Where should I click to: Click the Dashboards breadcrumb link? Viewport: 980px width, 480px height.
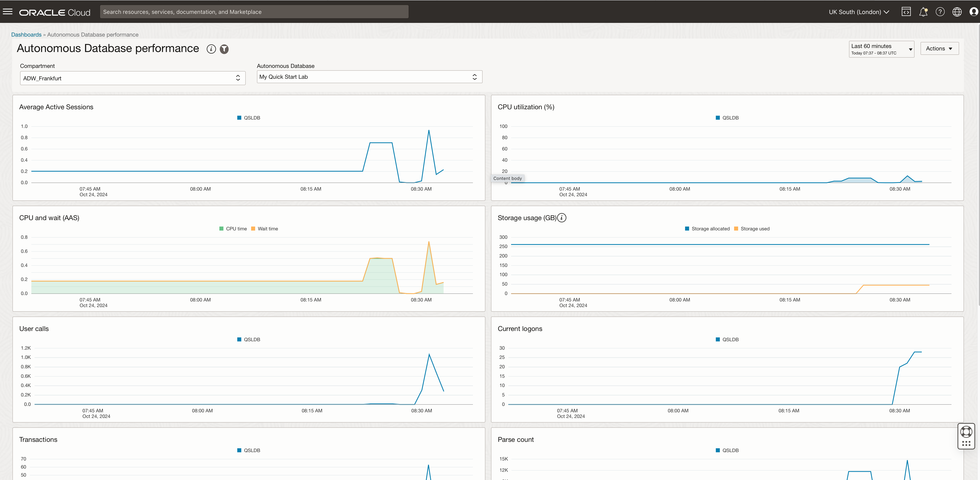26,35
